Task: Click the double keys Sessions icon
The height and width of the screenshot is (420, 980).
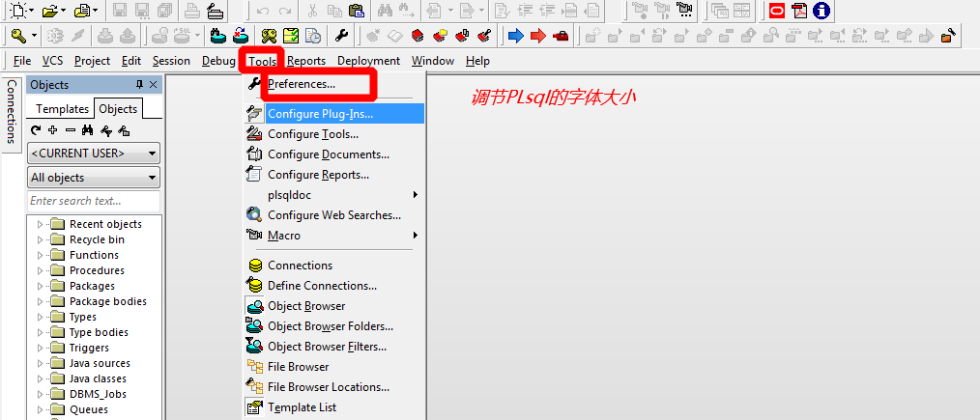Action: pos(270,36)
